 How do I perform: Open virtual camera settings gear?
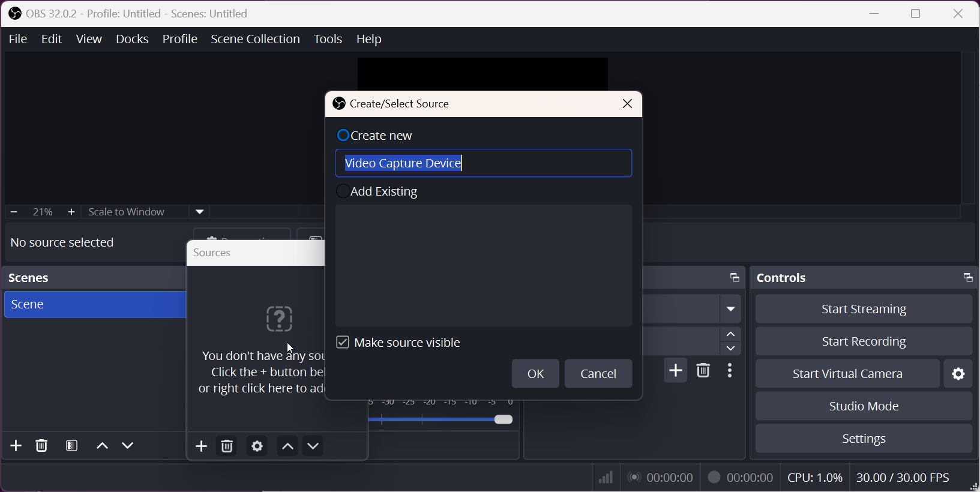click(x=958, y=374)
